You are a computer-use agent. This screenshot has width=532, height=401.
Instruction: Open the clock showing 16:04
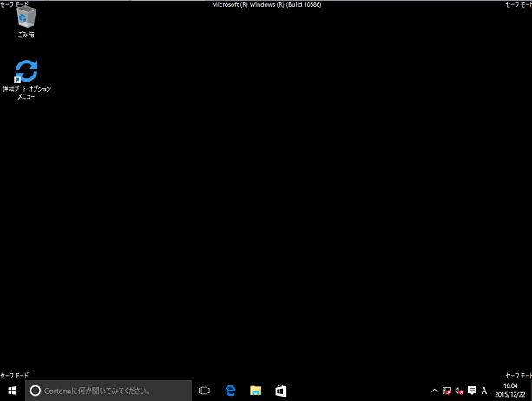coord(510,391)
